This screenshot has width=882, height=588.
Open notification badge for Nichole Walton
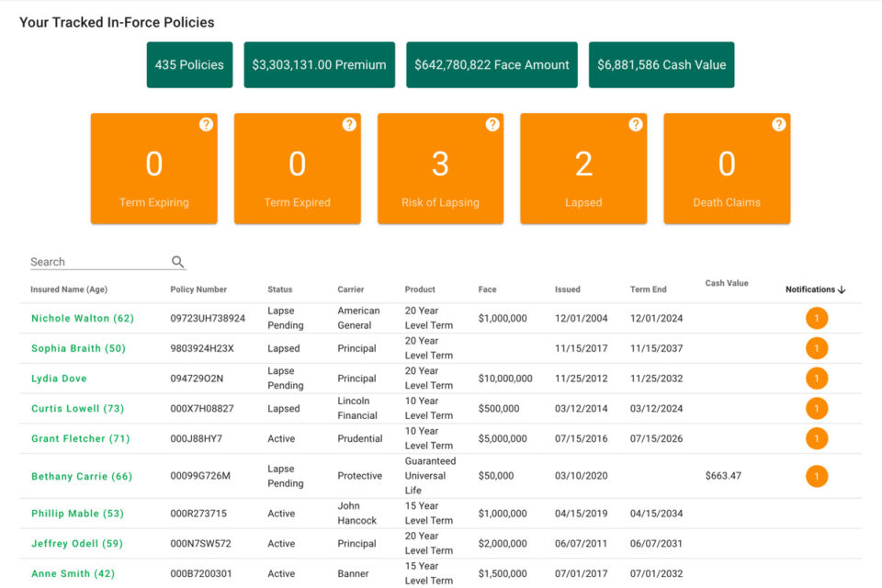(817, 319)
